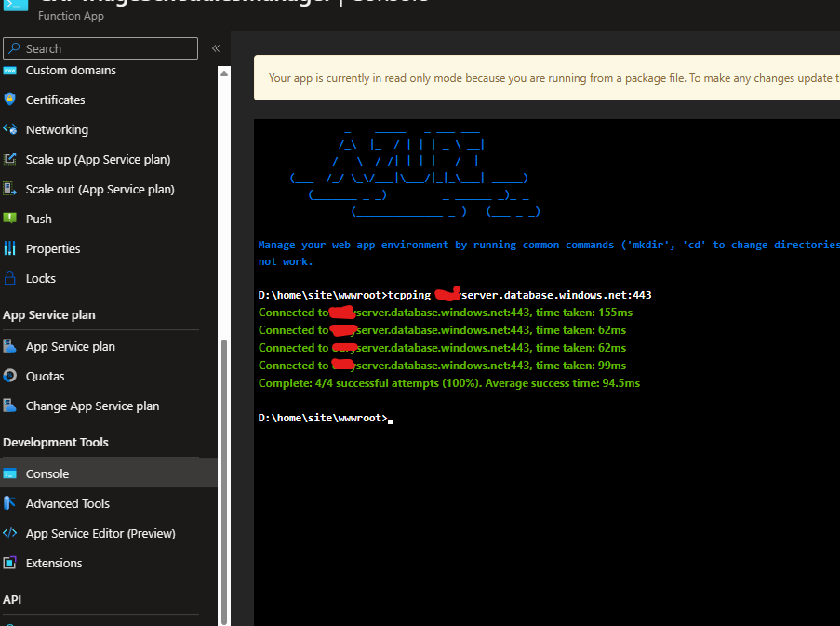Screen dimensions: 840x626
Task: Open Certificates via its shield icon
Action: tap(11, 100)
